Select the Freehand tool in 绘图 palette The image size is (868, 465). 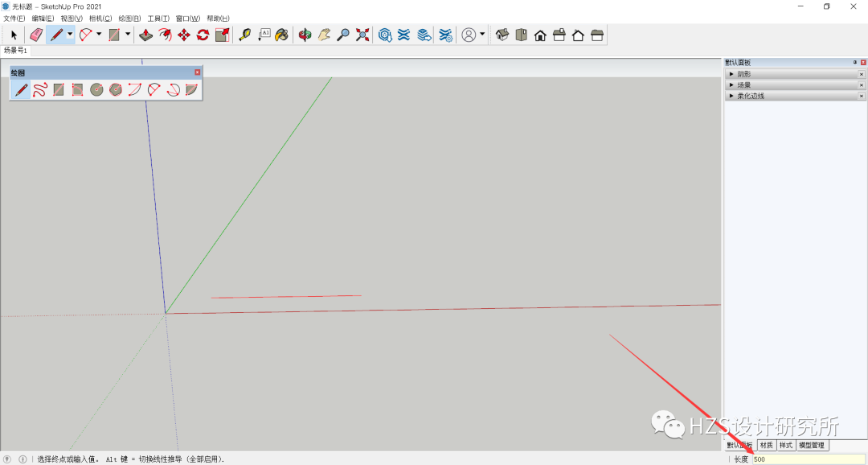coord(39,89)
